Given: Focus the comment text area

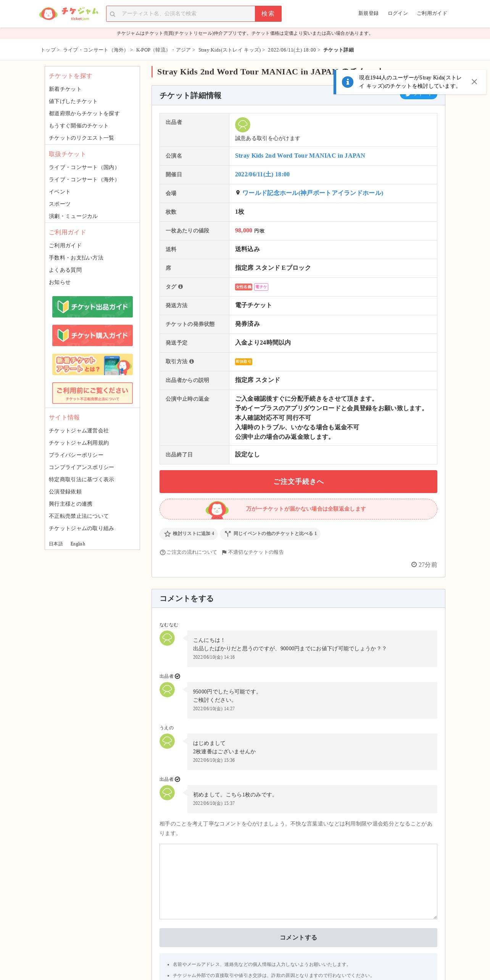Looking at the screenshot, I should point(298,882).
